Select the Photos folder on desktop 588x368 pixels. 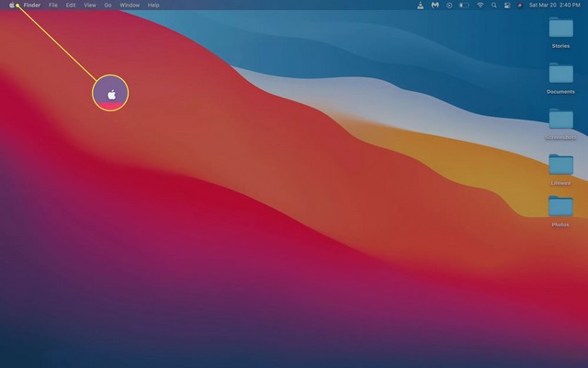pyautogui.click(x=560, y=208)
